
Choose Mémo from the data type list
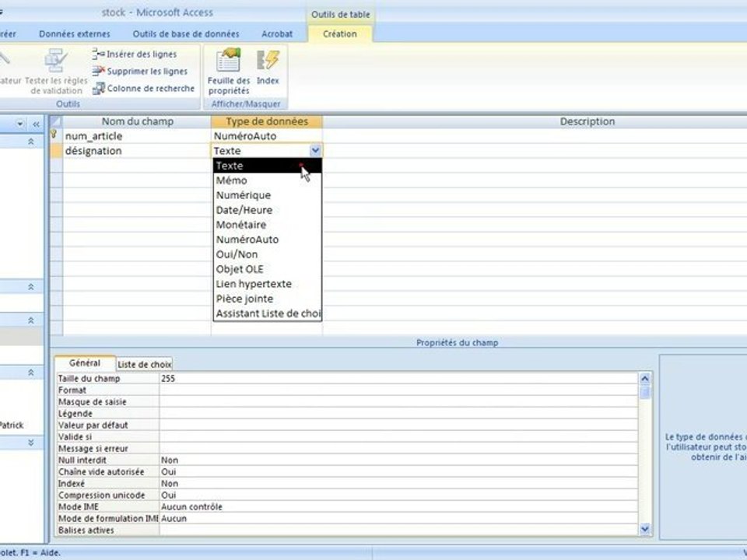(x=232, y=180)
